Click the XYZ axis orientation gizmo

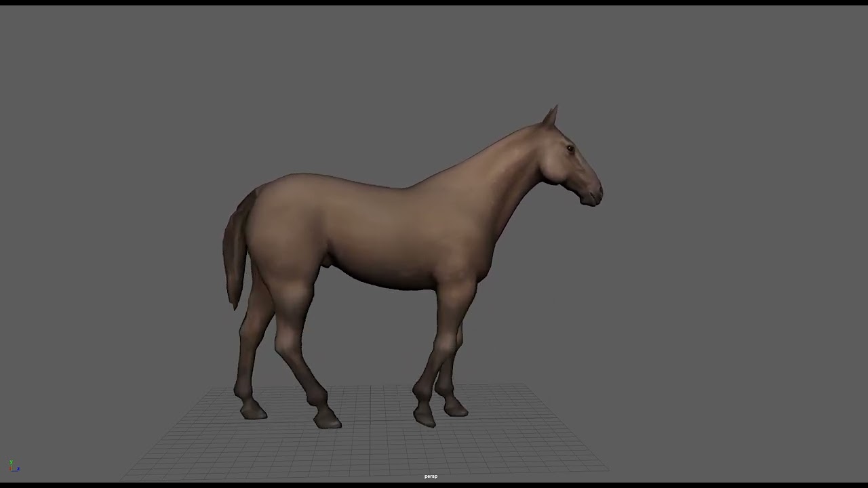14,466
